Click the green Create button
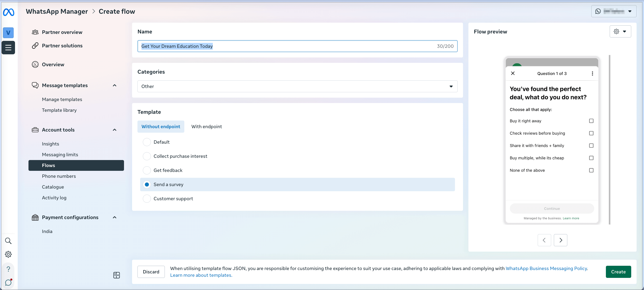644x290 pixels. 618,272
